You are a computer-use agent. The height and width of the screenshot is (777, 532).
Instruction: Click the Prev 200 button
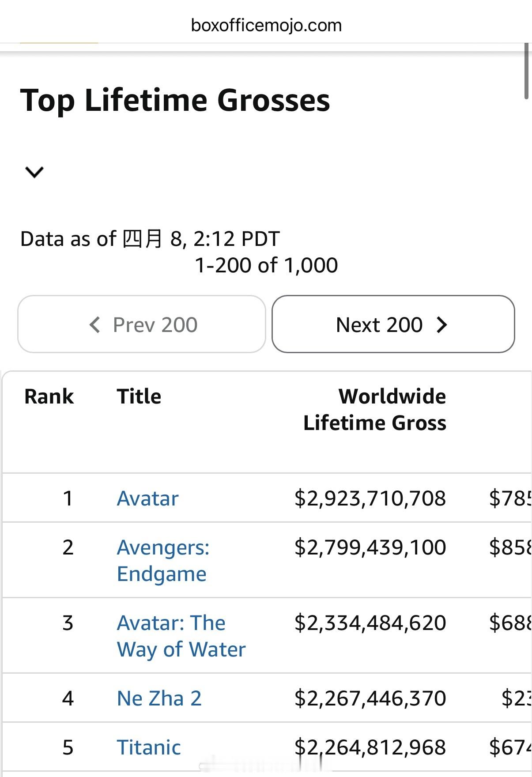pyautogui.click(x=142, y=324)
